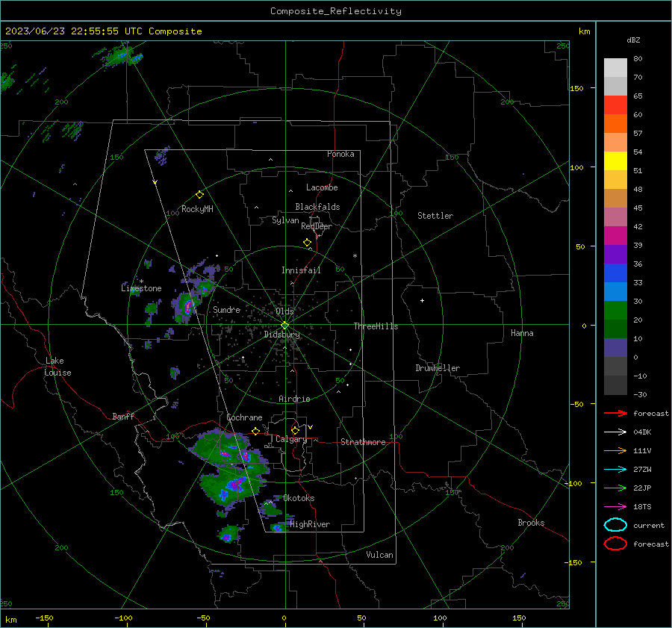Image resolution: width=672 pixels, height=628 pixels.
Task: Click the red 65–60 dBZ color swatch
Action: [615, 105]
